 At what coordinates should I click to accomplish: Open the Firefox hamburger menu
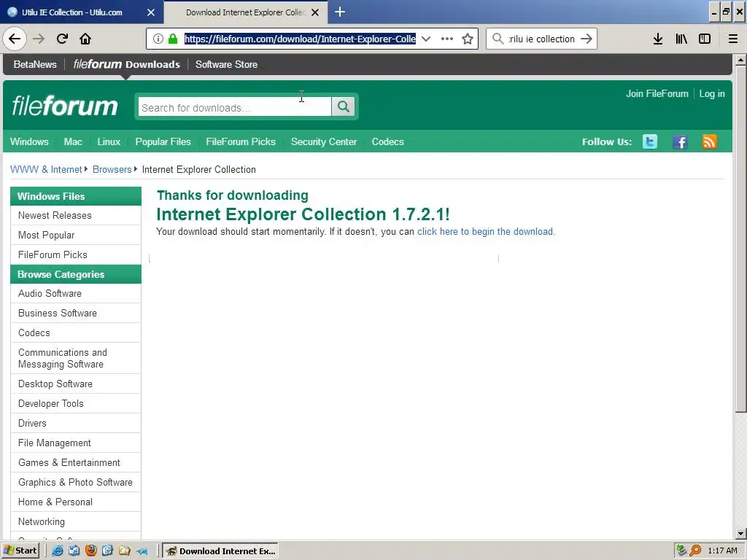(x=733, y=39)
